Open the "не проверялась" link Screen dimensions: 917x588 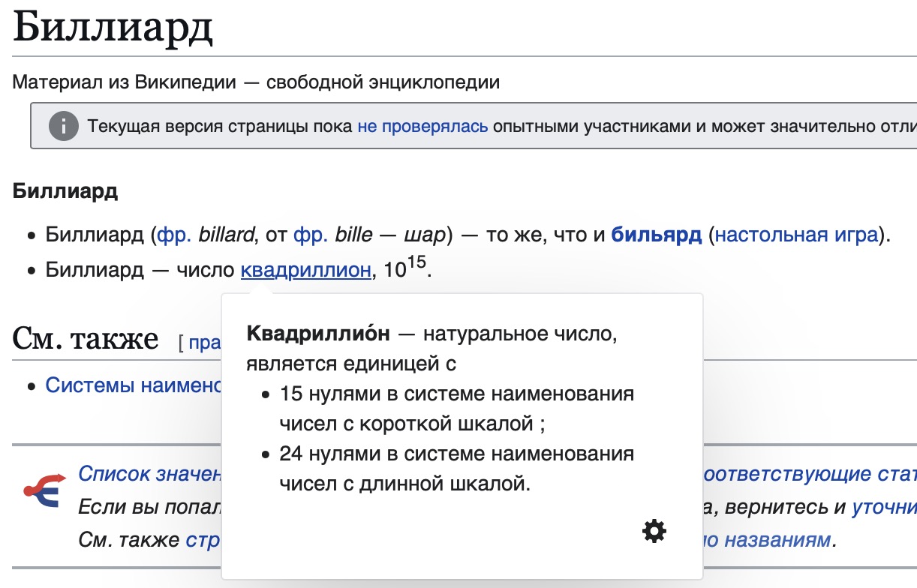(x=422, y=125)
